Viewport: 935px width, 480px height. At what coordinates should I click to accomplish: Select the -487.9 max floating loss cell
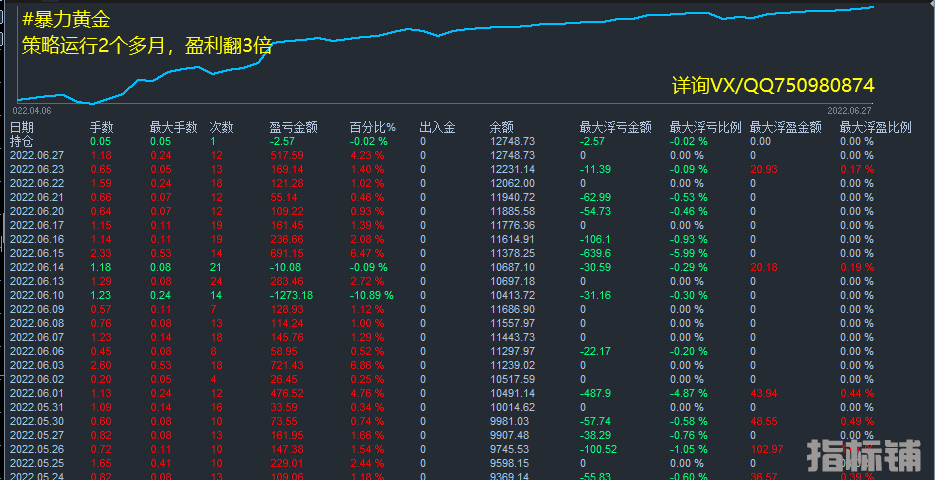coord(595,394)
